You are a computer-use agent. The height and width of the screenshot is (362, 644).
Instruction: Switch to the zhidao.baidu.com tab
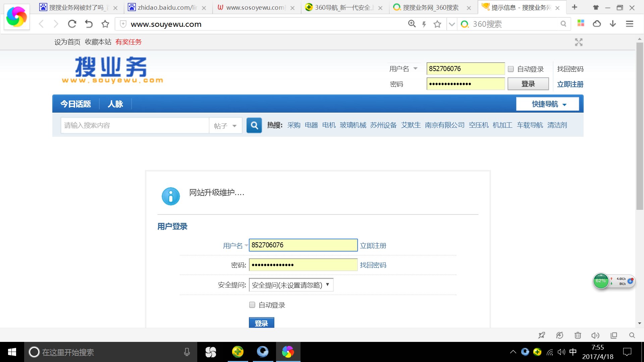click(x=166, y=7)
